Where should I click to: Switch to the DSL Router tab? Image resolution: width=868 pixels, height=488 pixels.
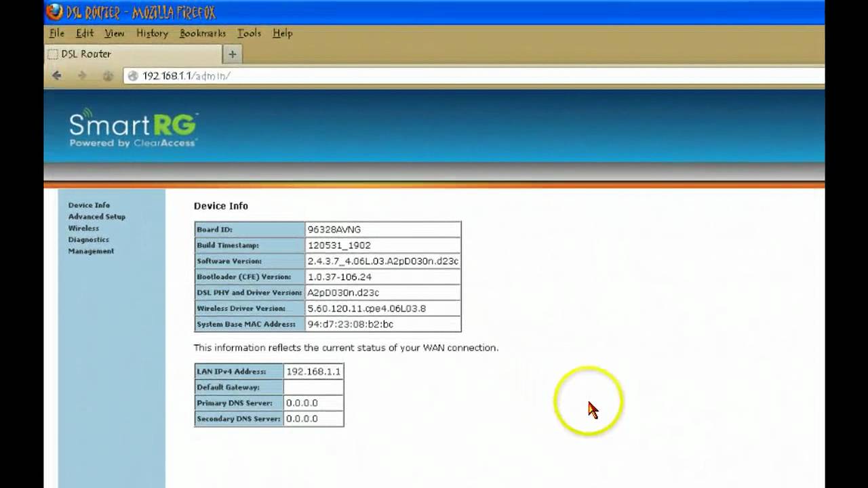click(x=132, y=54)
